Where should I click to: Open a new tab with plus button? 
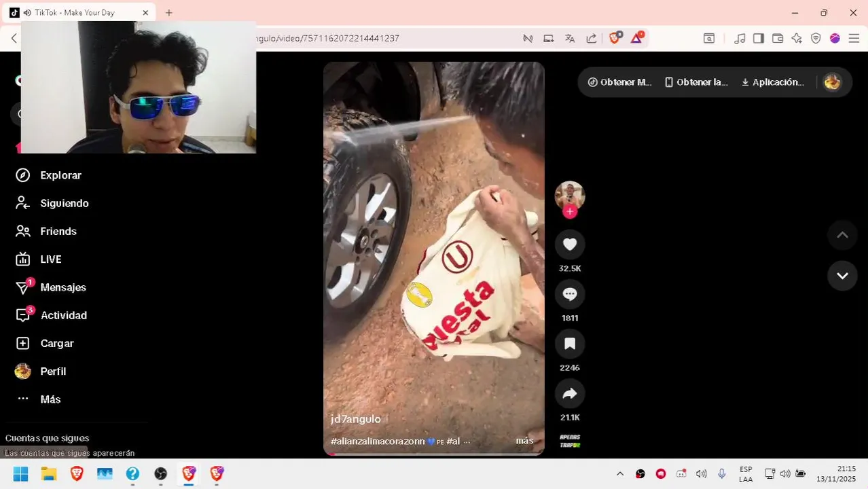point(168,13)
